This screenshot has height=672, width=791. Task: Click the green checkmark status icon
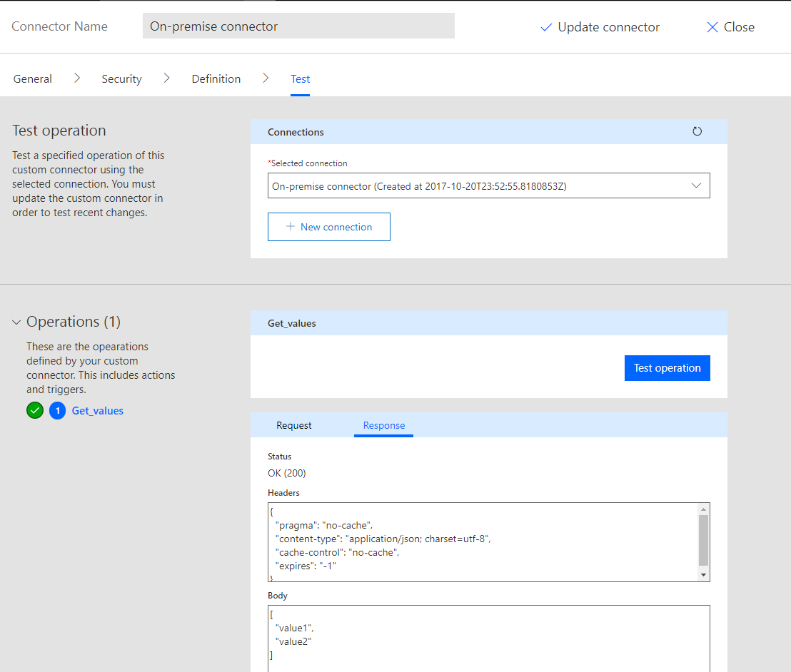(35, 411)
